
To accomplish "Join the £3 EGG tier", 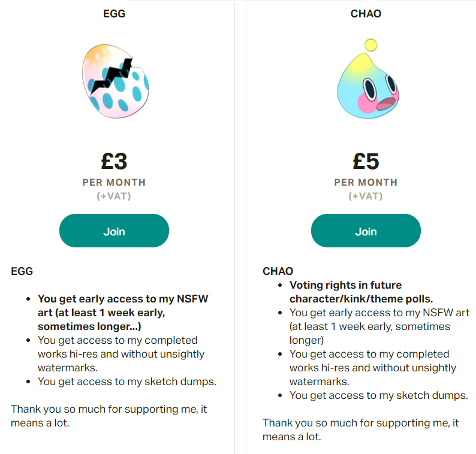I will pyautogui.click(x=114, y=231).
